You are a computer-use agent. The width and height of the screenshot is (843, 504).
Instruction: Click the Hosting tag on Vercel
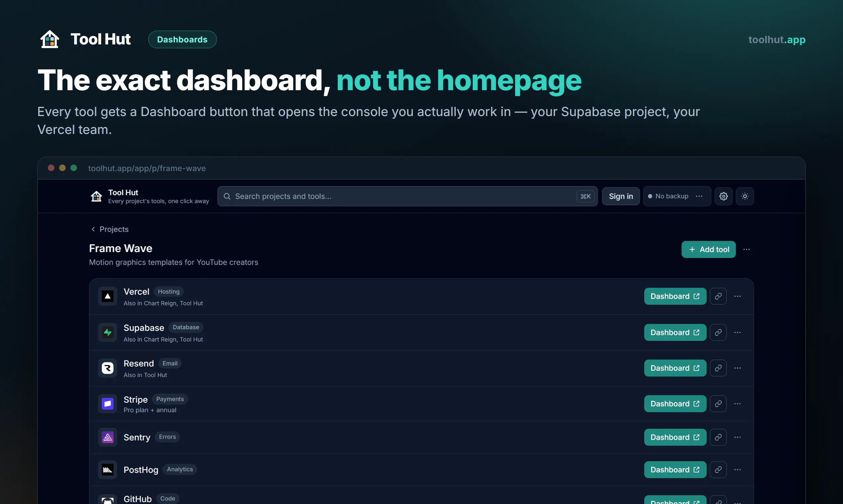169,291
